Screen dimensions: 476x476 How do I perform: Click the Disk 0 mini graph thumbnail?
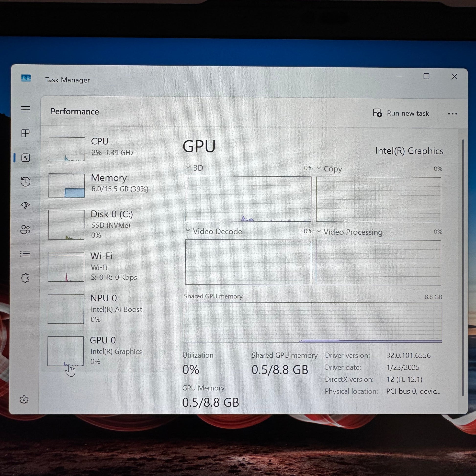click(x=66, y=225)
